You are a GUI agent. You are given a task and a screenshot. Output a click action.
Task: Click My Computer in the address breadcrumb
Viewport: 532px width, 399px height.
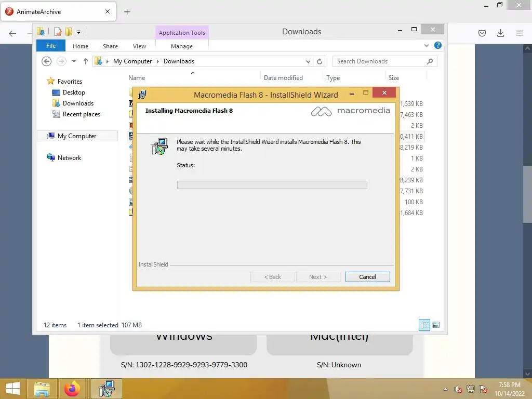[132, 61]
